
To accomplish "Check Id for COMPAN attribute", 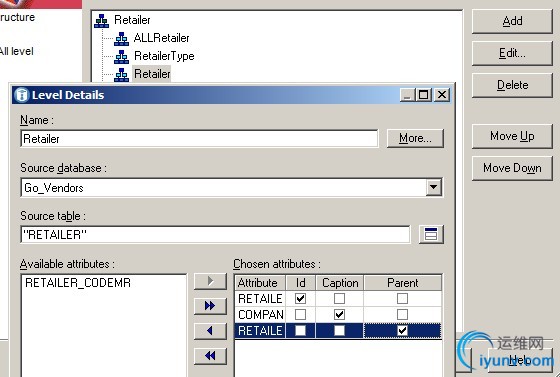I will 300,315.
